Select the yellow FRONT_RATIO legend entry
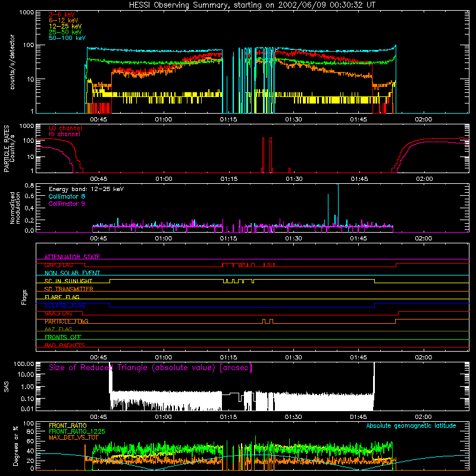This screenshot has height=476, width=476. coord(68,425)
